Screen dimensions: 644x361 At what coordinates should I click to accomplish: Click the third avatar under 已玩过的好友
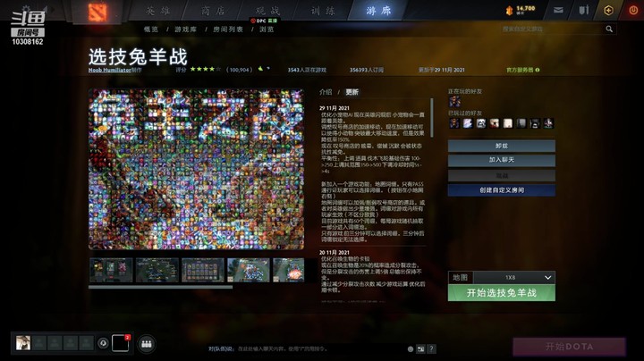coord(481,123)
